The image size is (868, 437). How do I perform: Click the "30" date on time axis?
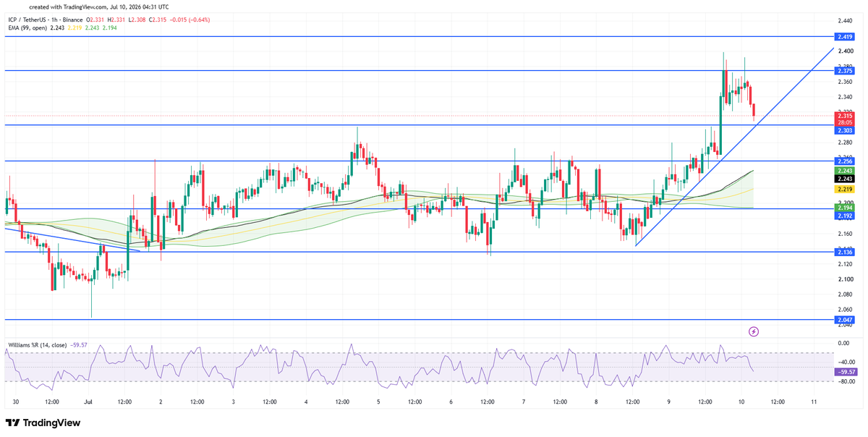coord(16,402)
